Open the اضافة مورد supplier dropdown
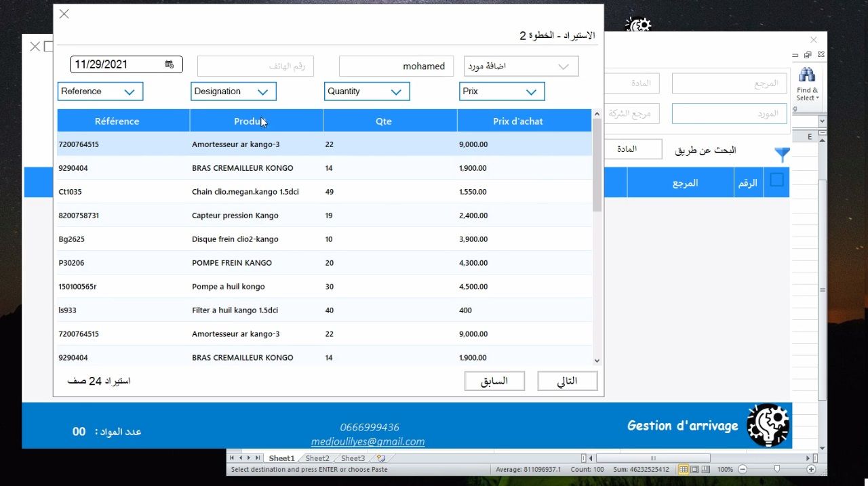 tap(563, 66)
